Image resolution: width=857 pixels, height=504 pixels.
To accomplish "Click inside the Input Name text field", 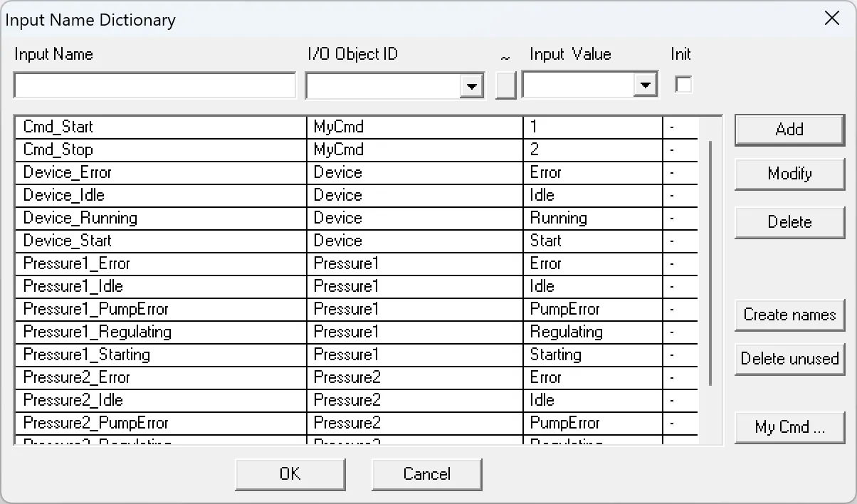I will point(154,84).
